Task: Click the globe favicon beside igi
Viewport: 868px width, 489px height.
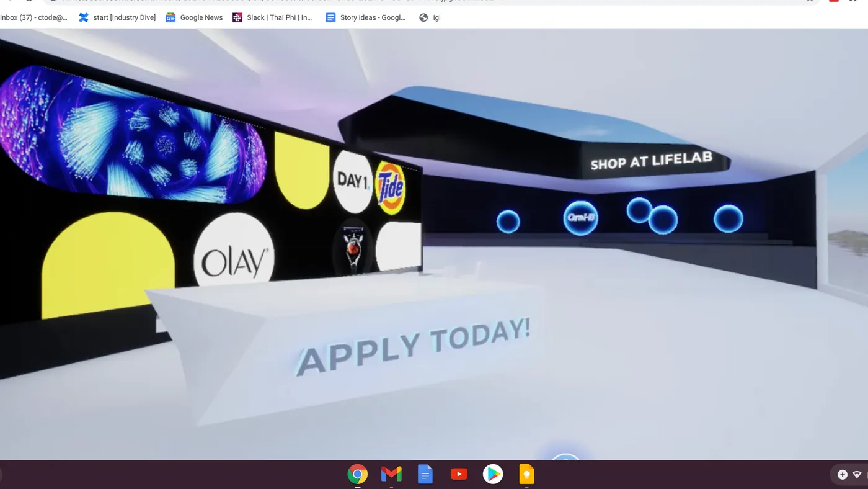Action: (x=423, y=17)
